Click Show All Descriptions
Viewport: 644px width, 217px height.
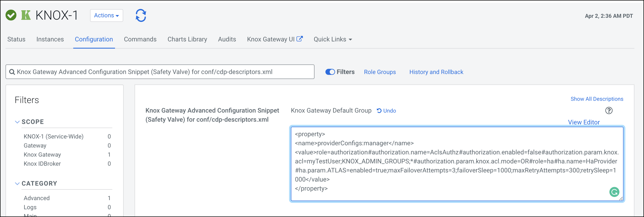point(597,99)
